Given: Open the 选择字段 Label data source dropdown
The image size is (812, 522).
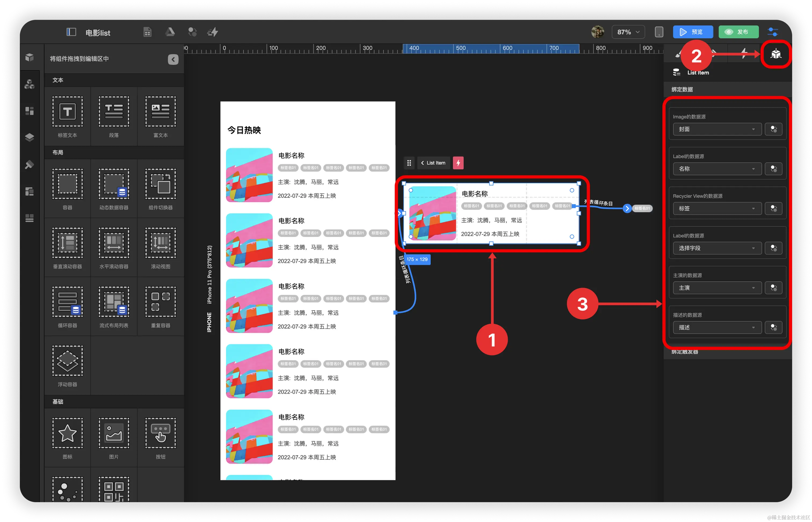Looking at the screenshot, I should click(x=717, y=248).
